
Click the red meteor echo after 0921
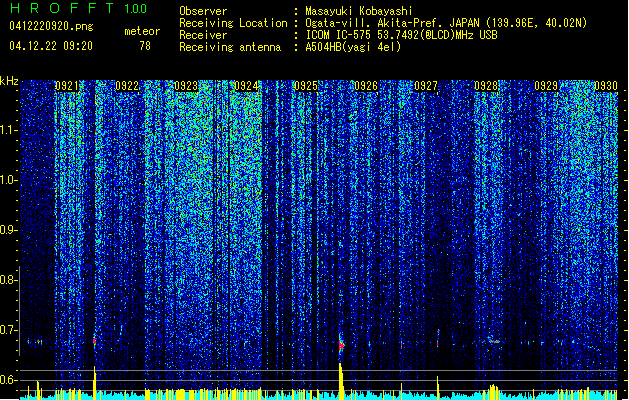click(95, 341)
